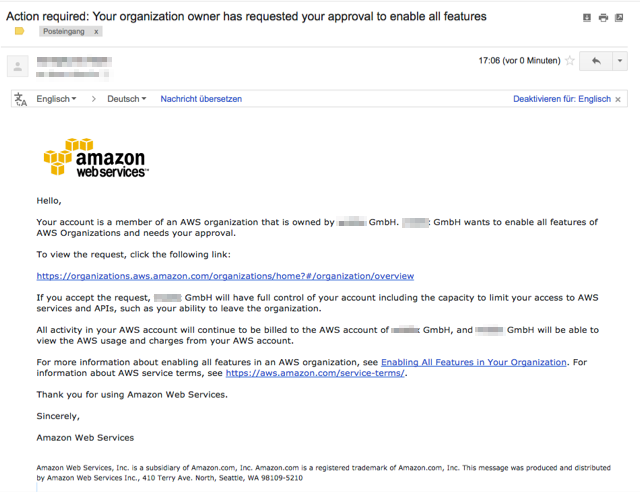Remove the Posteingang label
Image resolution: width=640 pixels, height=492 pixels.
[x=96, y=31]
